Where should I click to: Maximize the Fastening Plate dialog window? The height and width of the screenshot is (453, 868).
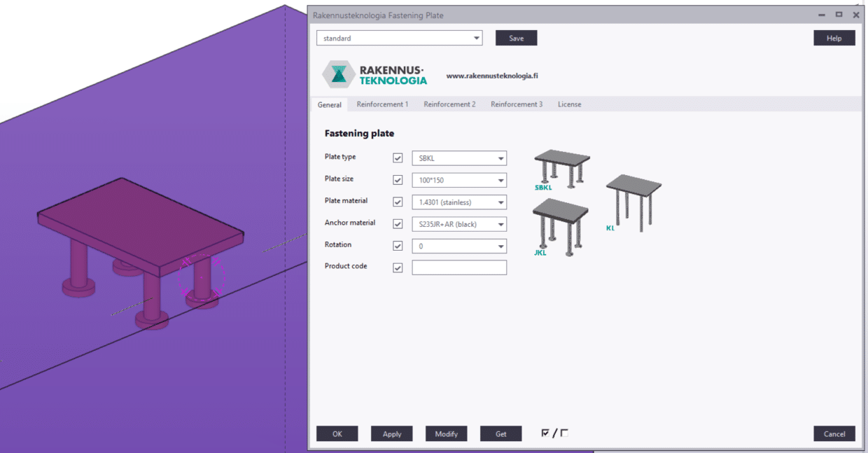[x=839, y=15]
